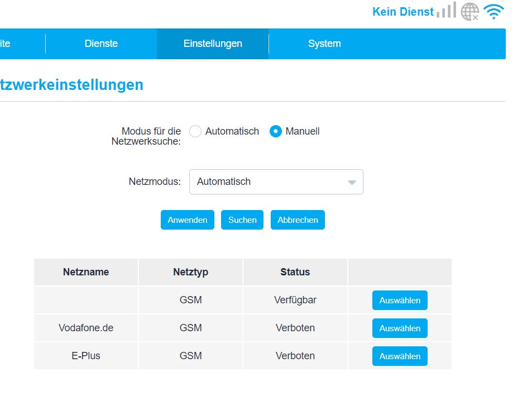Switch to the Einstellungen tab
This screenshot has width=532, height=410.
click(x=213, y=44)
